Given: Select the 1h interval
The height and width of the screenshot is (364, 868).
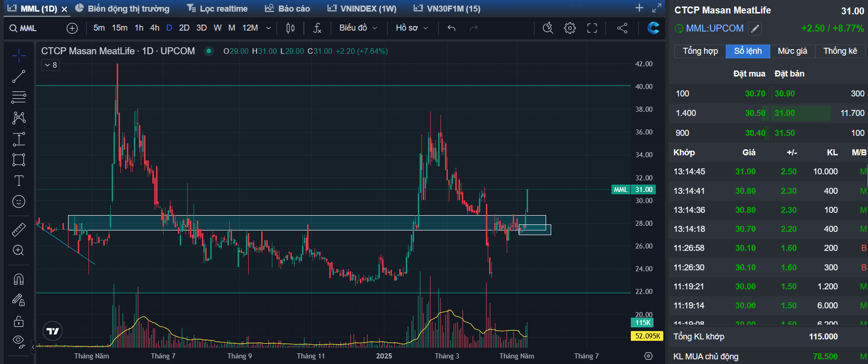Looking at the screenshot, I should [139, 28].
